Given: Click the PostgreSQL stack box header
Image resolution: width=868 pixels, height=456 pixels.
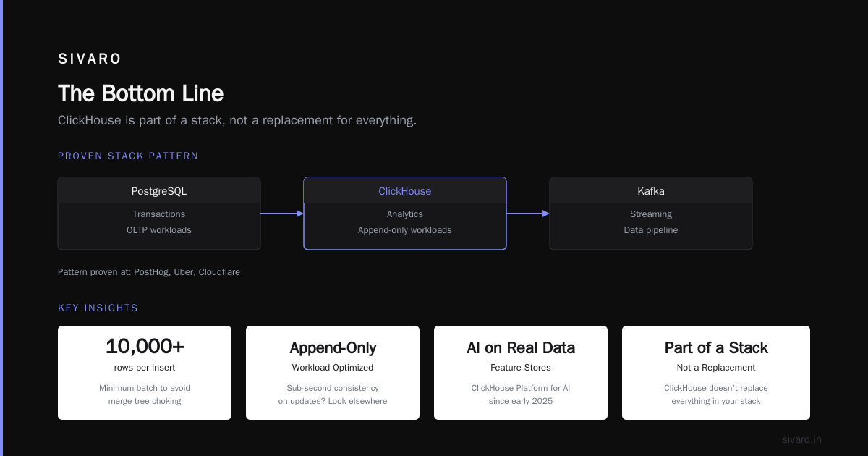Looking at the screenshot, I should click(x=159, y=191).
